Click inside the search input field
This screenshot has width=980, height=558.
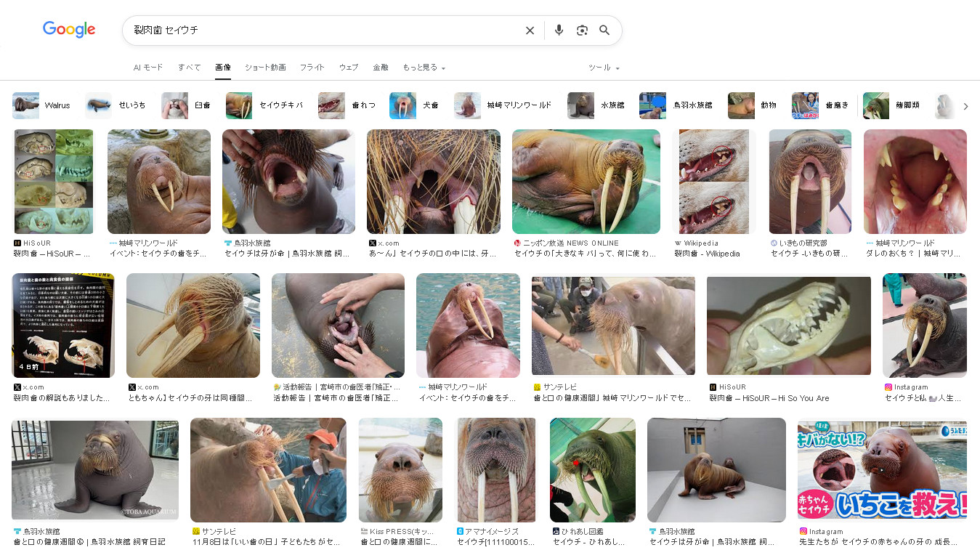click(320, 31)
